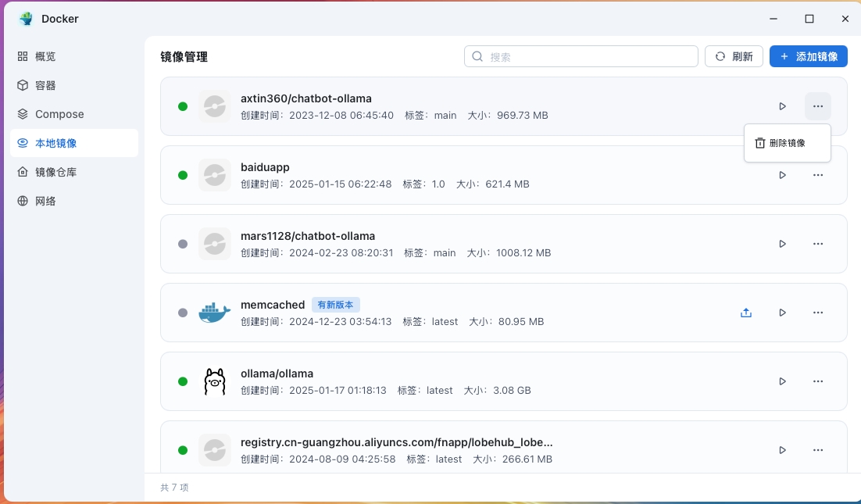Click the green status dot for ollama/ollama
861x504 pixels.
point(183,381)
